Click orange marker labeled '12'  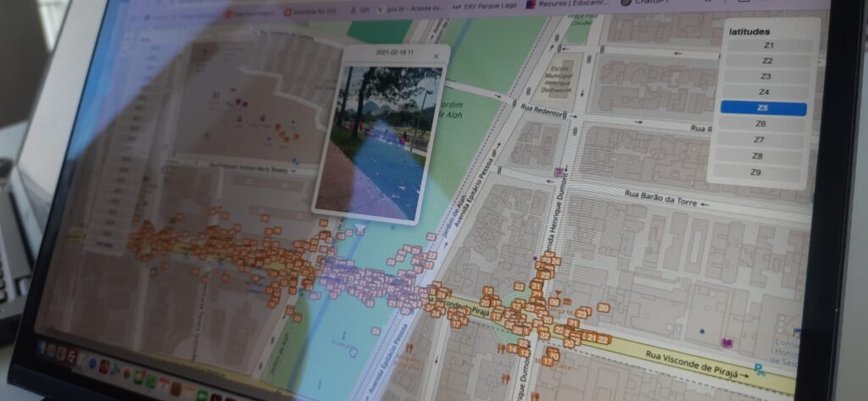point(487,291)
